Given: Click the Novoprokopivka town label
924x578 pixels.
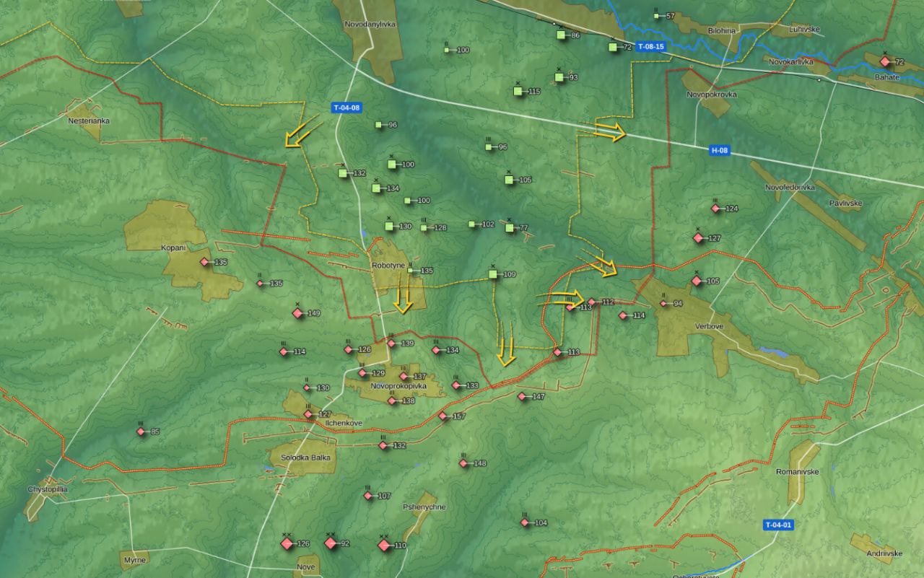Looking at the screenshot, I should point(398,386).
